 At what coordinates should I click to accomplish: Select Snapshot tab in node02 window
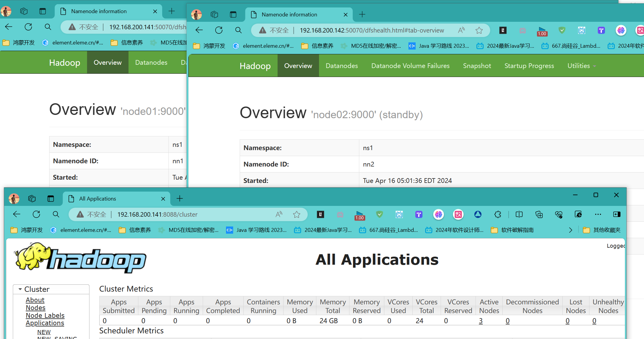click(477, 66)
